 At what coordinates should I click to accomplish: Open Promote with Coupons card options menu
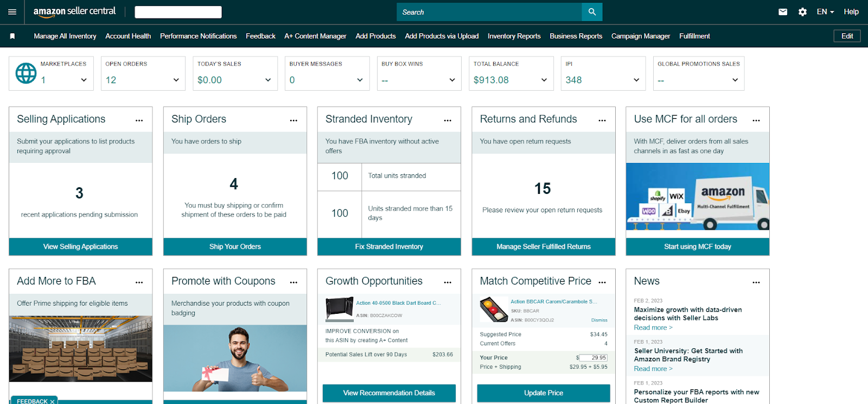click(x=293, y=282)
